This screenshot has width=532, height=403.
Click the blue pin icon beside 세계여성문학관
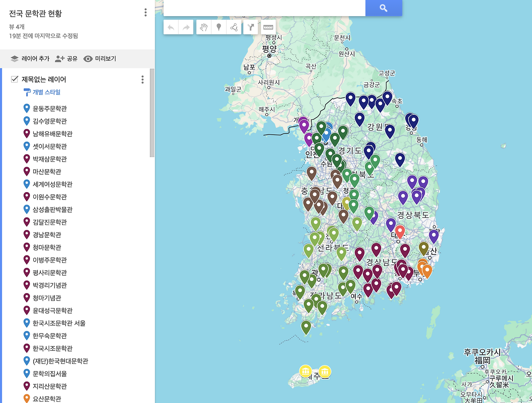[x=27, y=184]
